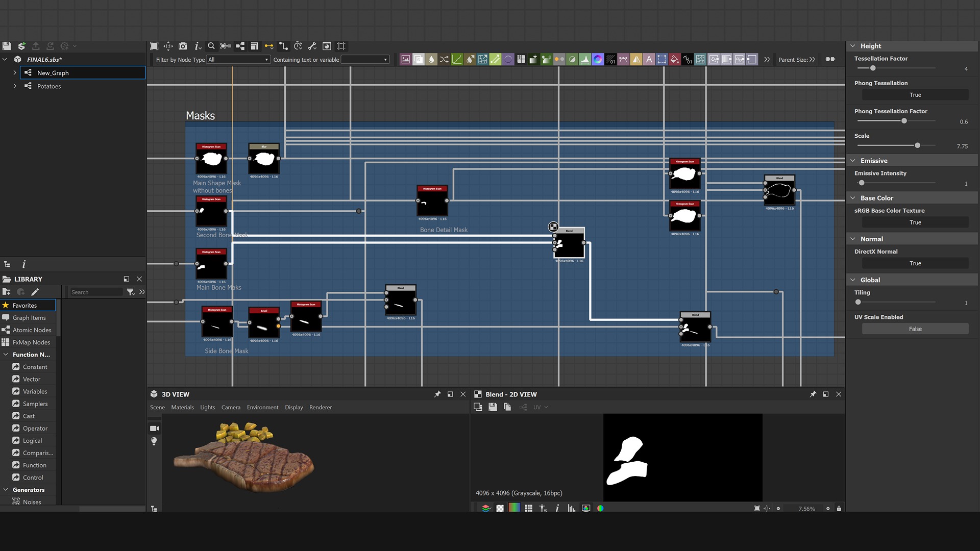Screen dimensions: 980x551
Task: Click the graph camera screenshot icon
Action: tap(183, 46)
